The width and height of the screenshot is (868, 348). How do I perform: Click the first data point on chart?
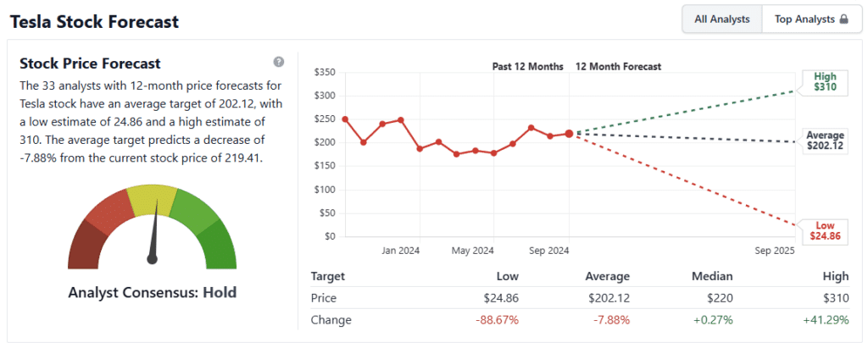pos(345,119)
